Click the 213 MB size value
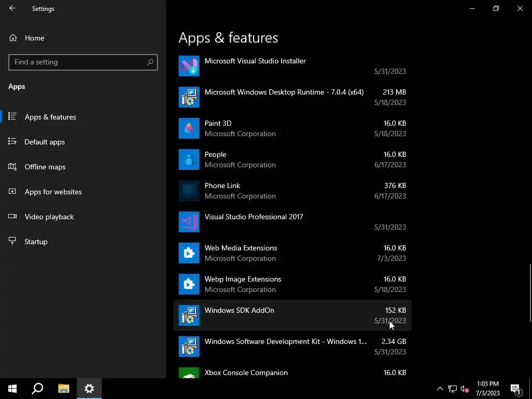 [394, 92]
